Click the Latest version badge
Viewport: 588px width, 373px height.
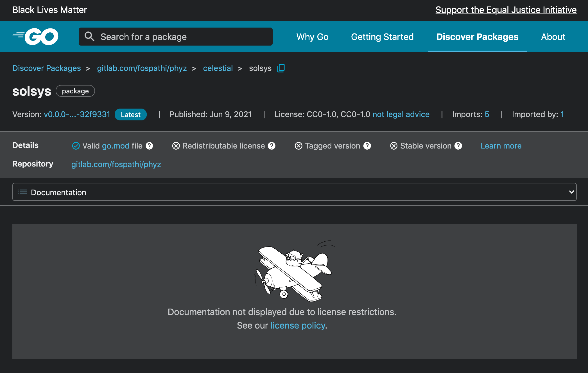130,114
